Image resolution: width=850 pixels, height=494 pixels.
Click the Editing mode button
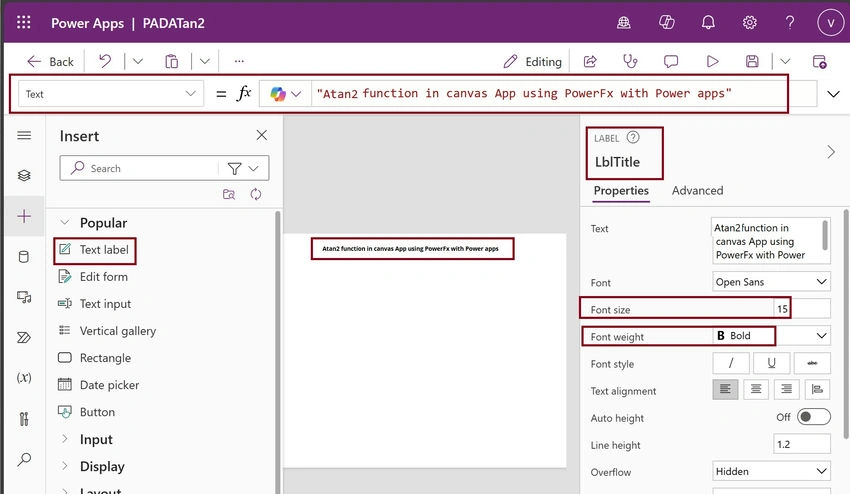coord(532,62)
